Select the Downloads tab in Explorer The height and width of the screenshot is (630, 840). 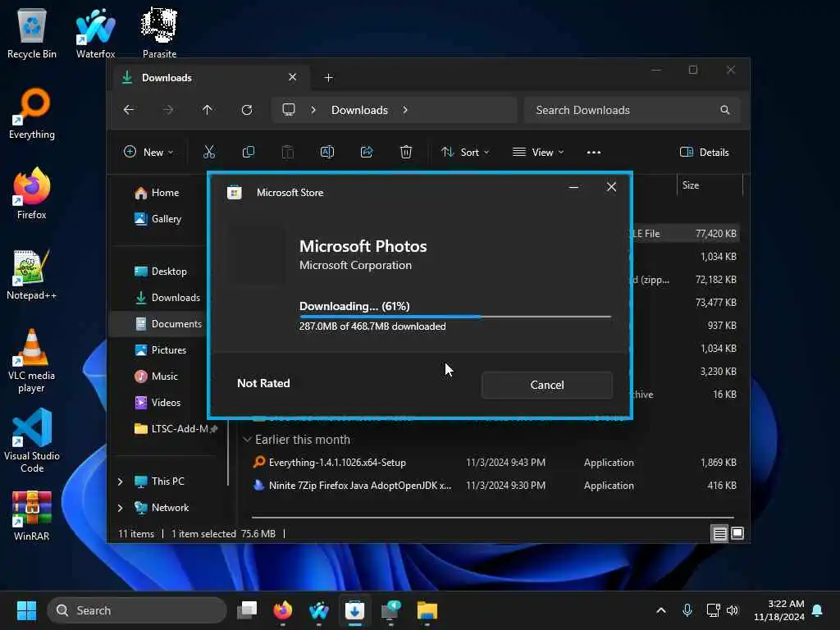(x=211, y=78)
